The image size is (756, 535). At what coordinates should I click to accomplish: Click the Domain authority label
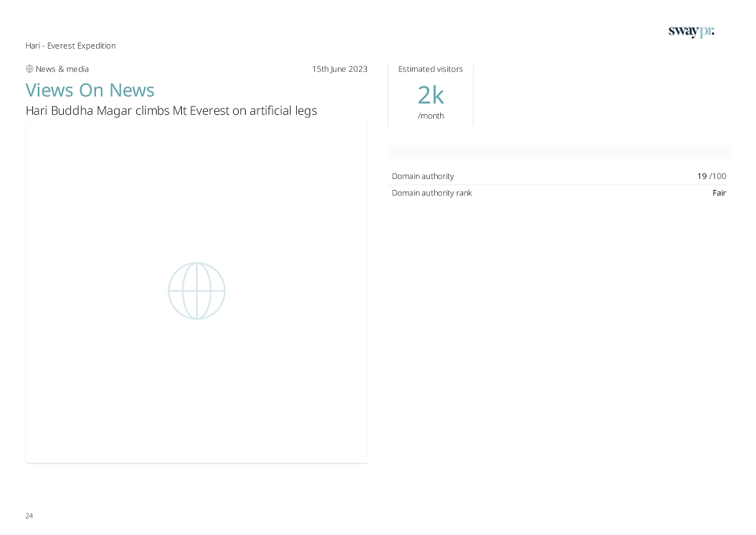pos(423,176)
